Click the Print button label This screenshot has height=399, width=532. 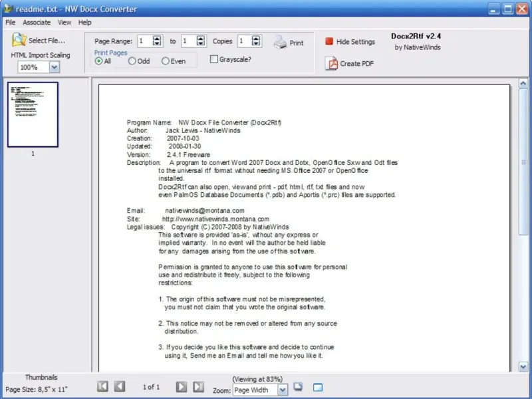[297, 43]
